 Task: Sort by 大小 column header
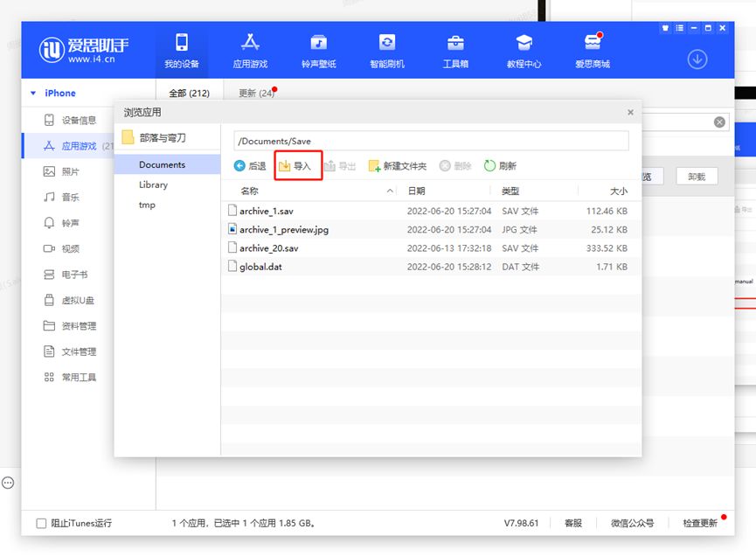point(619,191)
